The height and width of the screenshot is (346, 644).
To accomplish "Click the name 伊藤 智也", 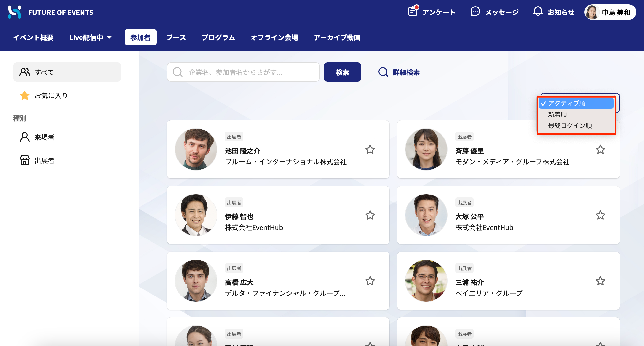I will tap(239, 216).
